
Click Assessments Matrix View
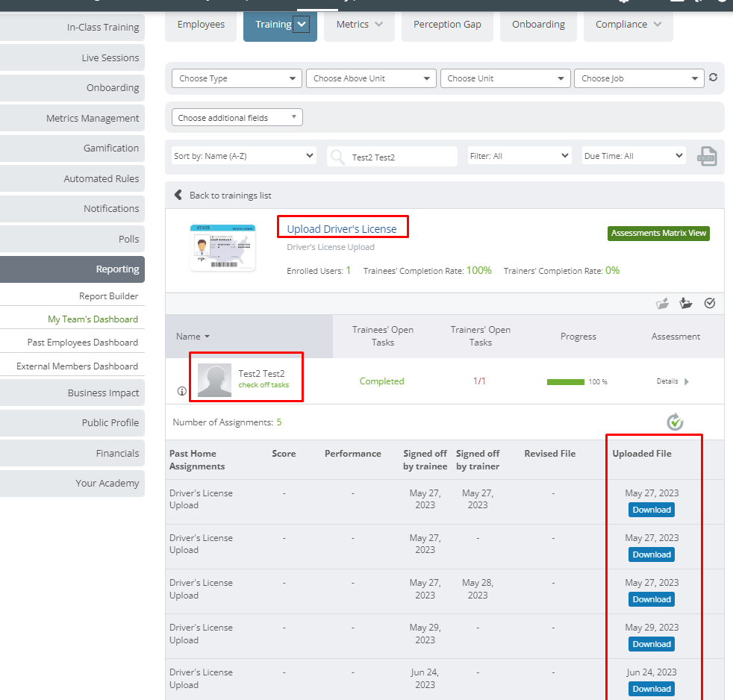(x=658, y=233)
